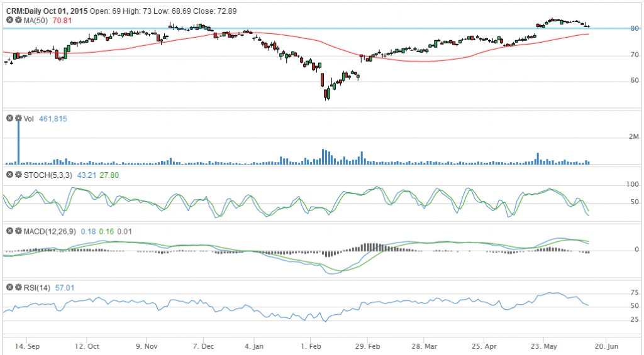Open STOCH(5,3,3) settings gear

pos(18,175)
